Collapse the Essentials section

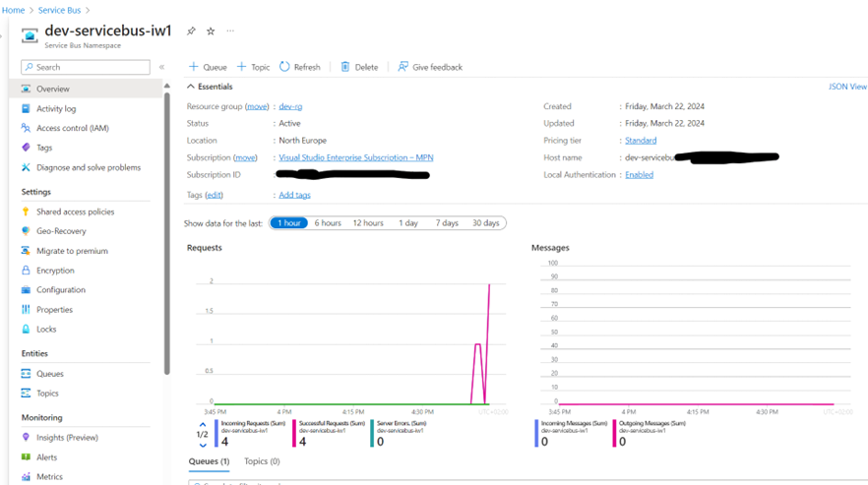210,87
